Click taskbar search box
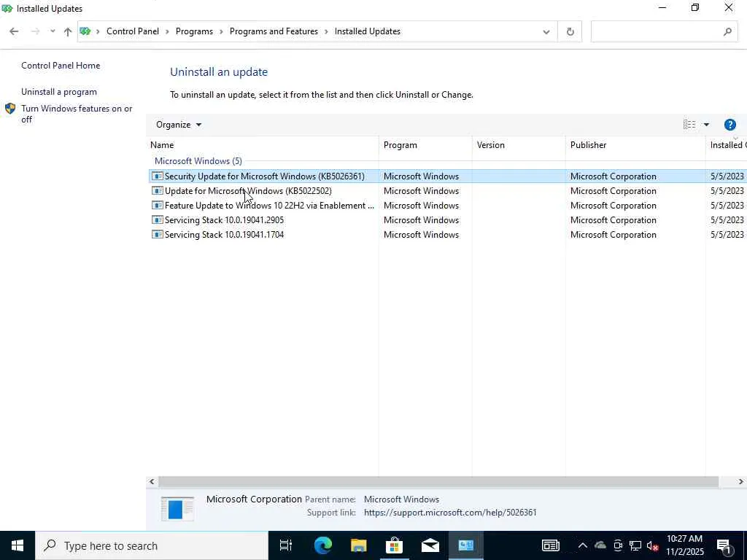 pos(152,545)
